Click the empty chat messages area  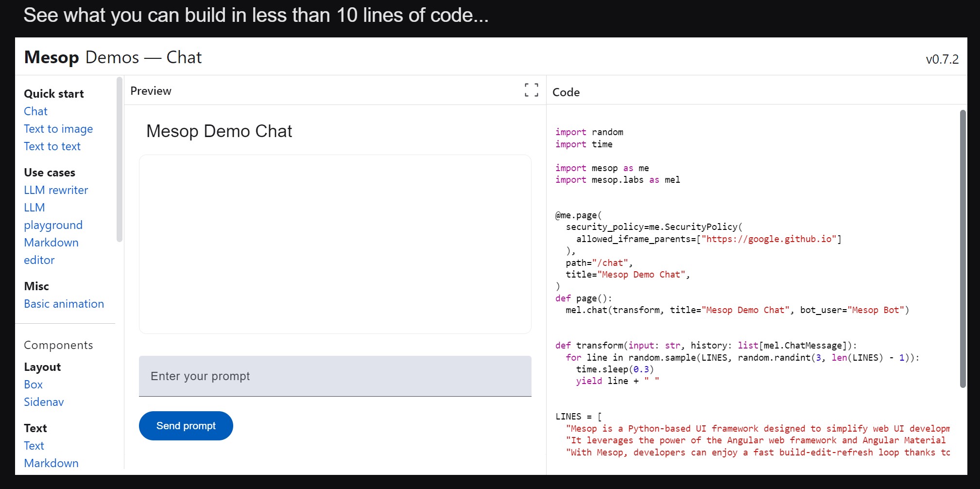335,244
